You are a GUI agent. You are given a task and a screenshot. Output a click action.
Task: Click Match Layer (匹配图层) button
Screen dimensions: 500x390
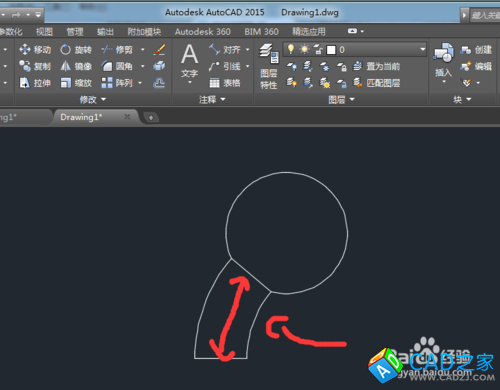[x=377, y=83]
